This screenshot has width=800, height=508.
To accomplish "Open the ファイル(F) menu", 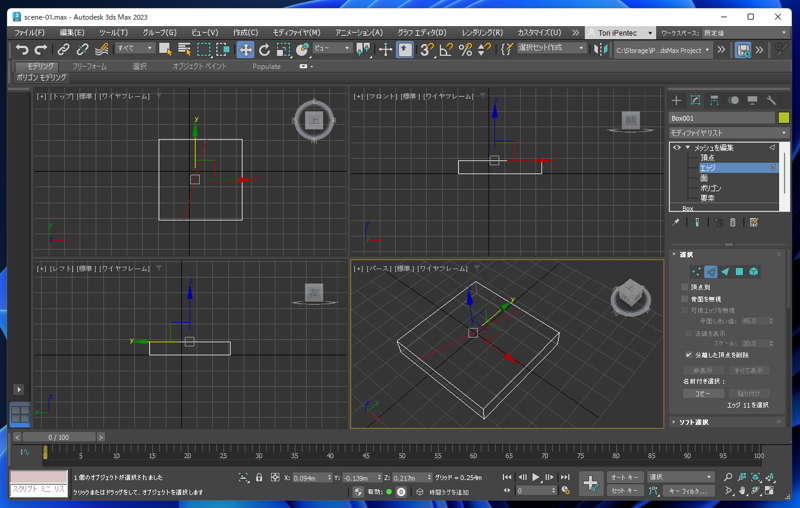I will pos(29,33).
